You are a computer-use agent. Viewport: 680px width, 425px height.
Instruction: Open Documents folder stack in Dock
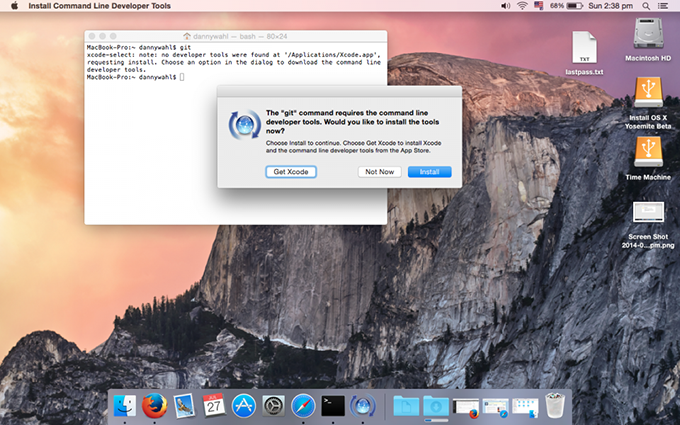406,406
